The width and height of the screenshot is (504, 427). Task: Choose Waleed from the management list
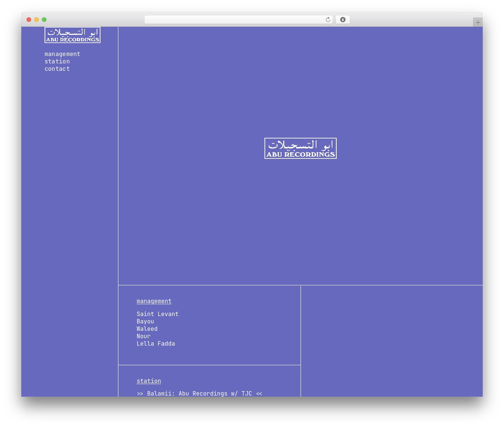coord(147,329)
